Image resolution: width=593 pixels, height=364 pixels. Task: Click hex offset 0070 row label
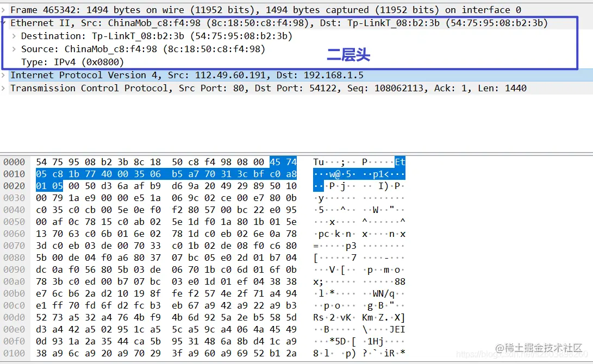pyautogui.click(x=14, y=246)
